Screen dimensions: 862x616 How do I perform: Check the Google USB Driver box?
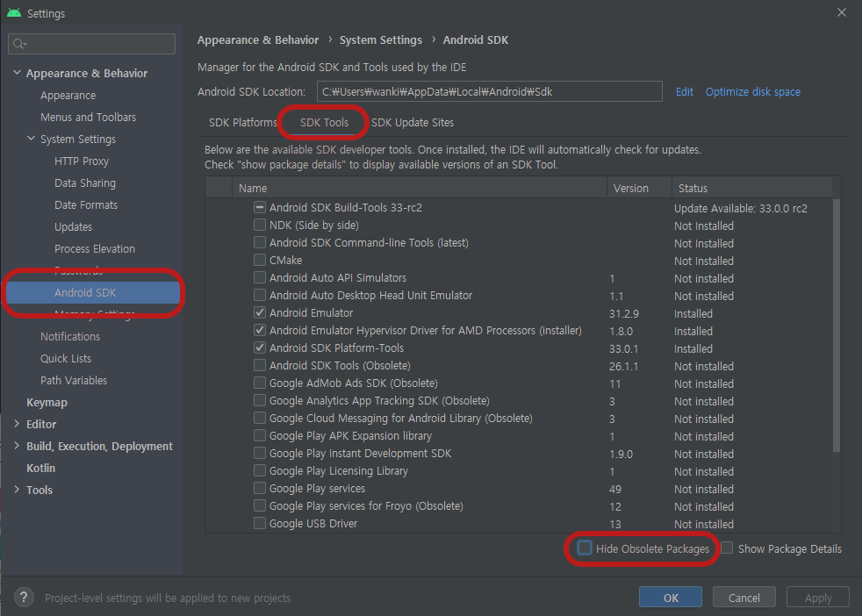pyautogui.click(x=260, y=523)
